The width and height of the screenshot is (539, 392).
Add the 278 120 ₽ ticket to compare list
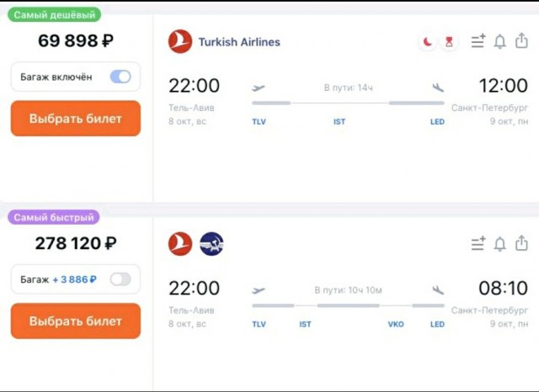(x=478, y=244)
